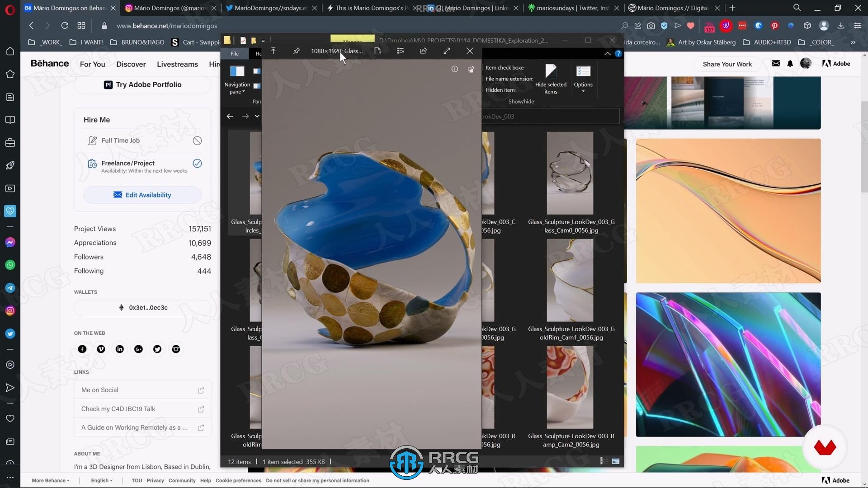Open Opera speed dial grid icon
Image resolution: width=868 pixels, height=488 pixels.
coord(81,26)
